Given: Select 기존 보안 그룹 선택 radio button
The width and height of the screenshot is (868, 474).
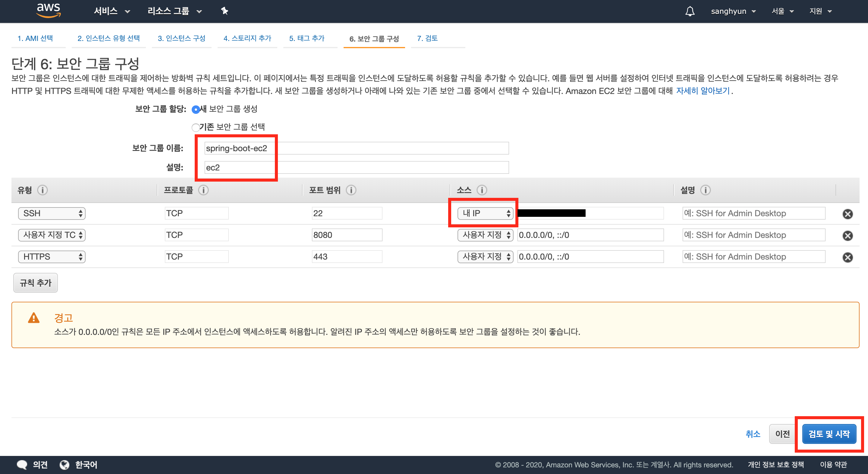Looking at the screenshot, I should 195,128.
